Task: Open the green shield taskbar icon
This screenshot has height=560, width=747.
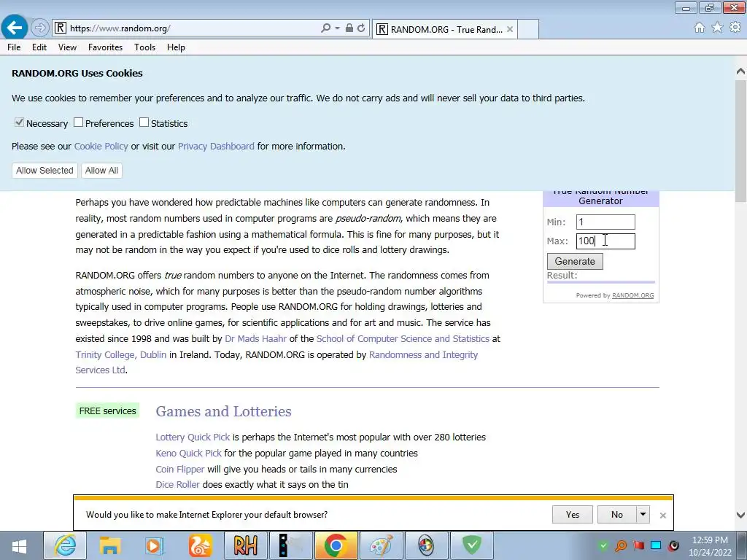Action: coord(472,545)
